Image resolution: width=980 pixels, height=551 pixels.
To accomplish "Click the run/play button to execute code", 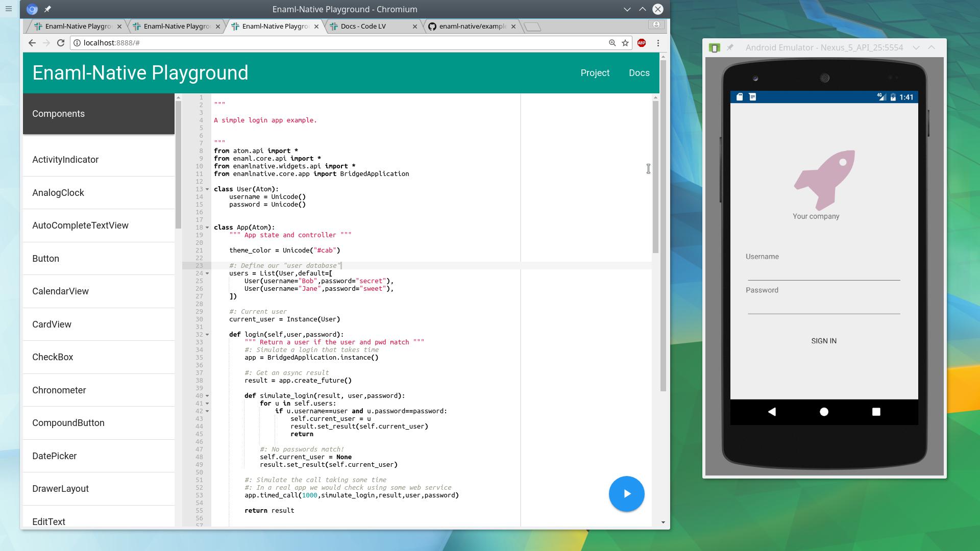I will point(627,493).
